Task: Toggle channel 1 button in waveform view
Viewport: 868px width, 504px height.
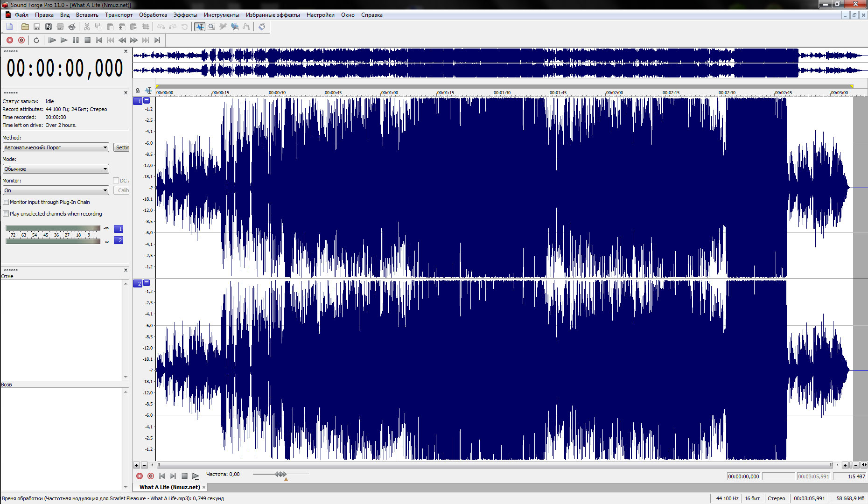Action: point(138,101)
